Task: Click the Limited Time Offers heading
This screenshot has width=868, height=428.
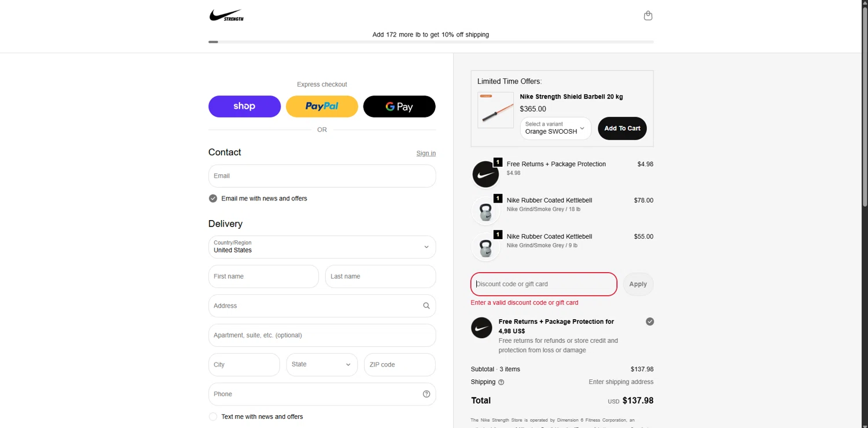Action: click(509, 82)
